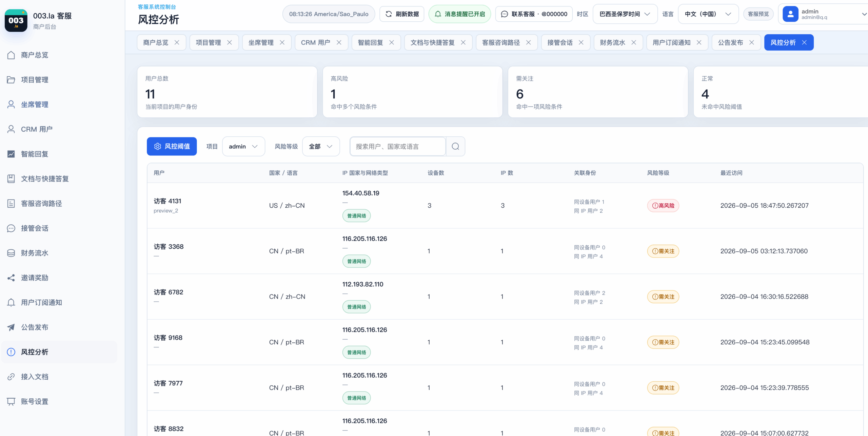
Task: Click the 风控阈值 button
Action: 172,146
